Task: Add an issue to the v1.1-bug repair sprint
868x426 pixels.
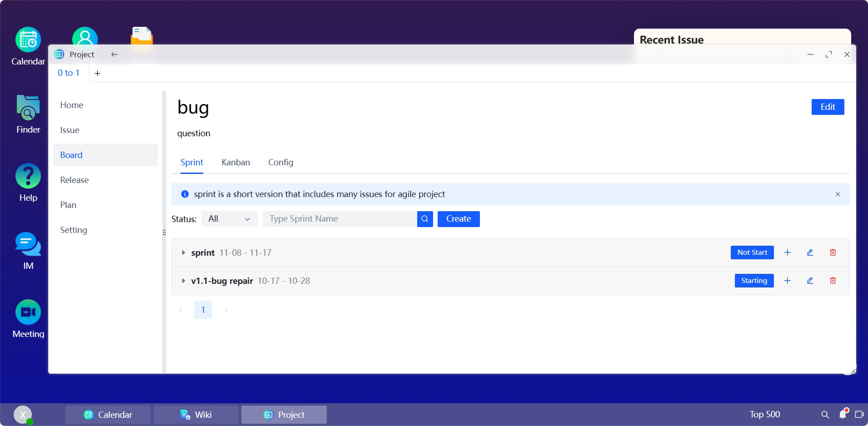Action: point(787,281)
